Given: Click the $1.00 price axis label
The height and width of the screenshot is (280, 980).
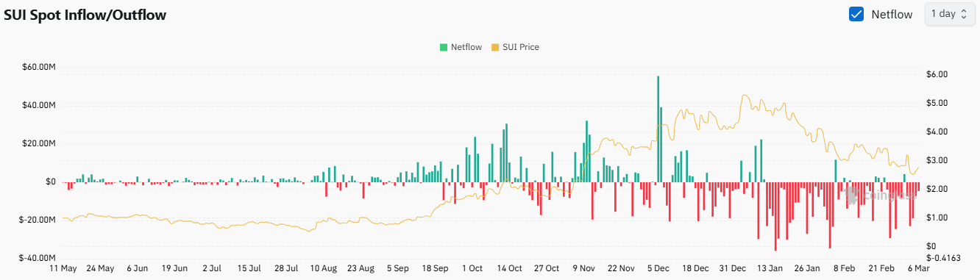Looking at the screenshot, I should [x=937, y=218].
